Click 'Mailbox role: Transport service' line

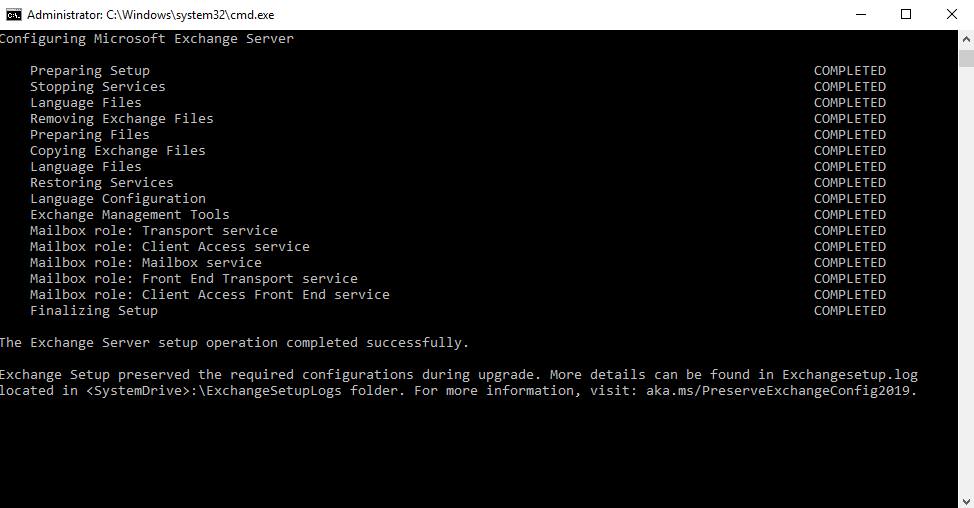coord(153,231)
